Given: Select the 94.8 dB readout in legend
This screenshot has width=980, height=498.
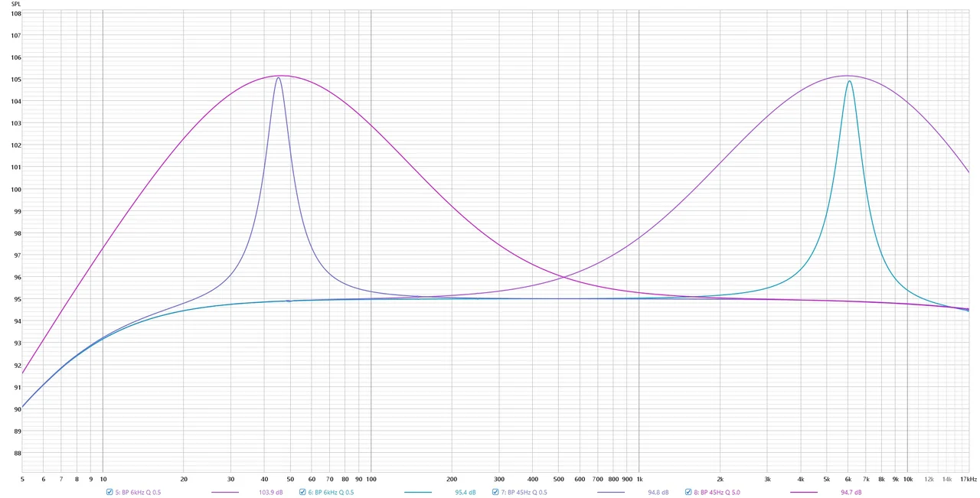Looking at the screenshot, I should [658, 493].
